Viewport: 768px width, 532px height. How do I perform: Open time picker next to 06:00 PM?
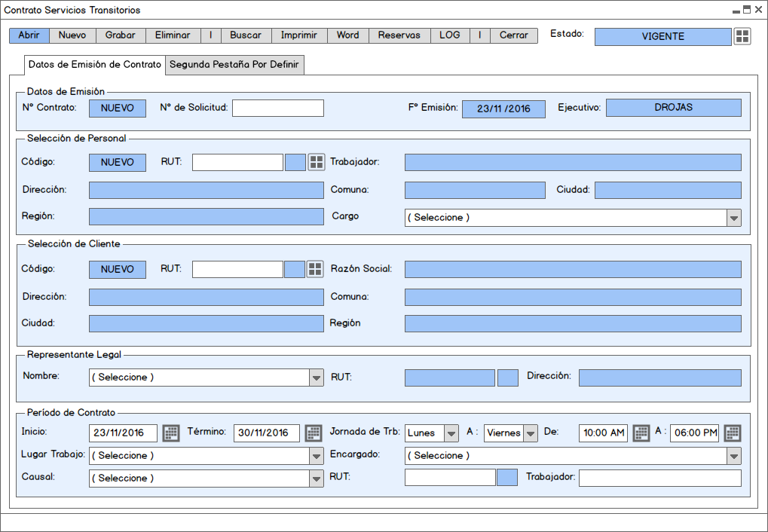click(733, 433)
